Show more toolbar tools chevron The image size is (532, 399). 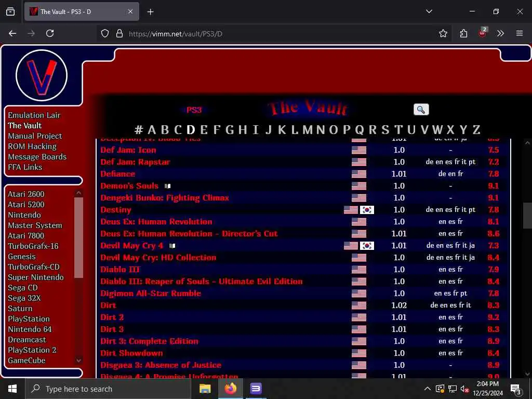tap(500, 33)
